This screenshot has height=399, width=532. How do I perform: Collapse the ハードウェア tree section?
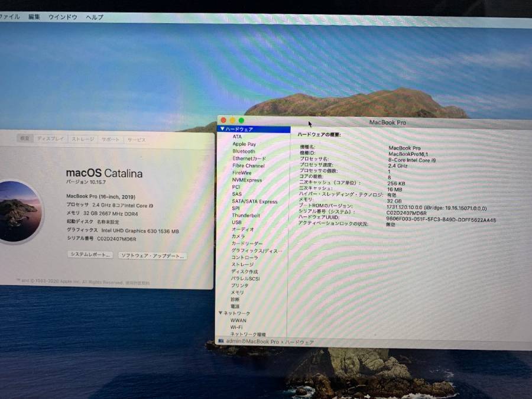223,129
